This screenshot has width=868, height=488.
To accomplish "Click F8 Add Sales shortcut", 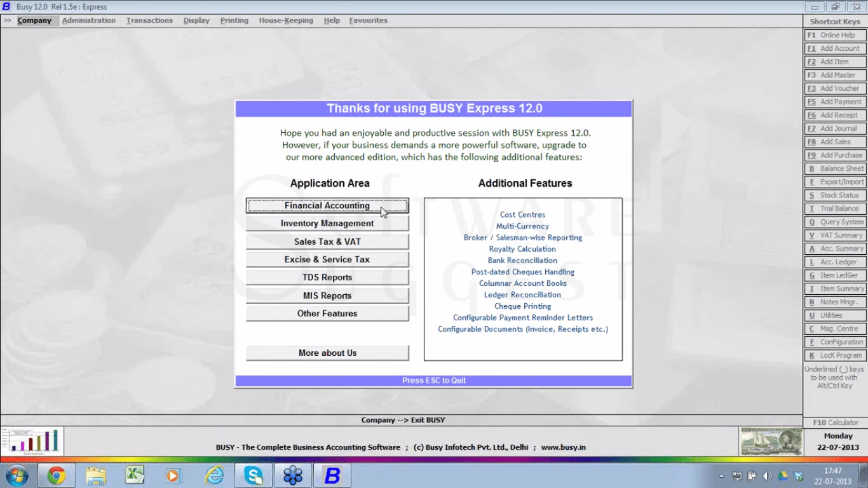I will pyautogui.click(x=835, y=142).
